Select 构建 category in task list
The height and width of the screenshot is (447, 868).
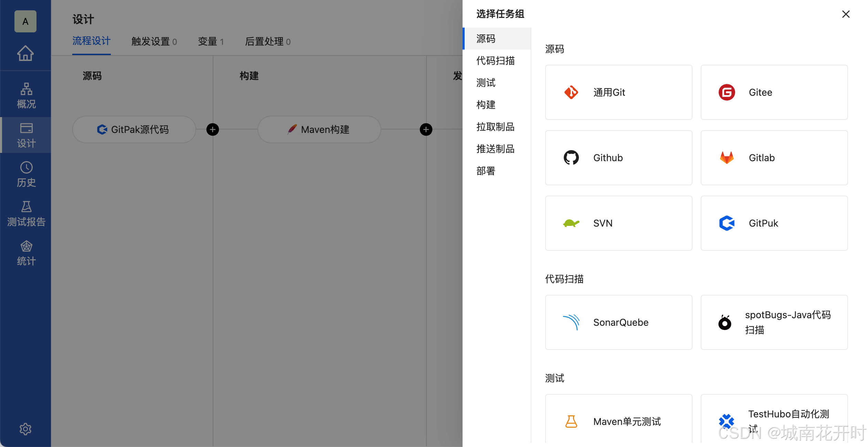coord(497,105)
